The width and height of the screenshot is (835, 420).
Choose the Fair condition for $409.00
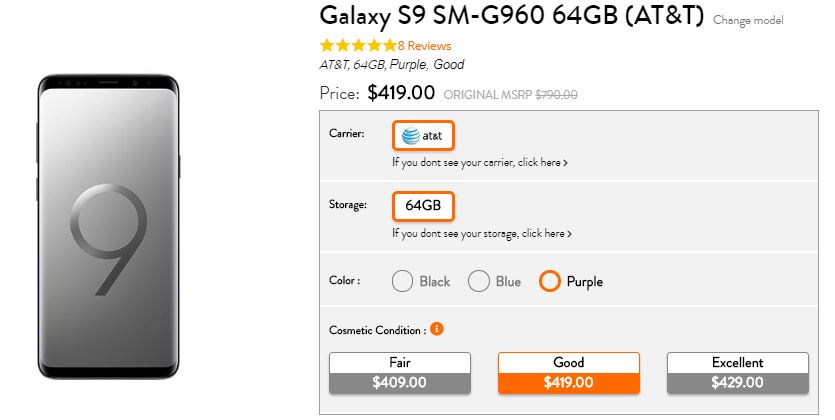coord(399,372)
